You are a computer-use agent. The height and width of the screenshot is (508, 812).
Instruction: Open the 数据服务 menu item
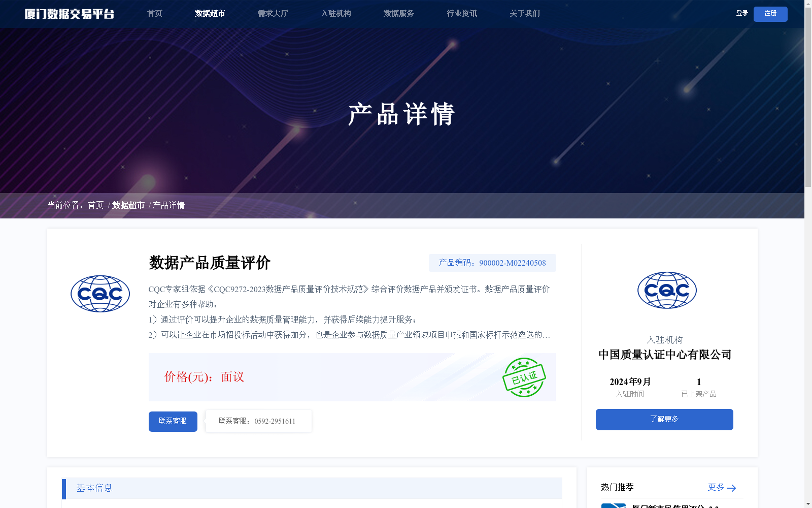(399, 13)
